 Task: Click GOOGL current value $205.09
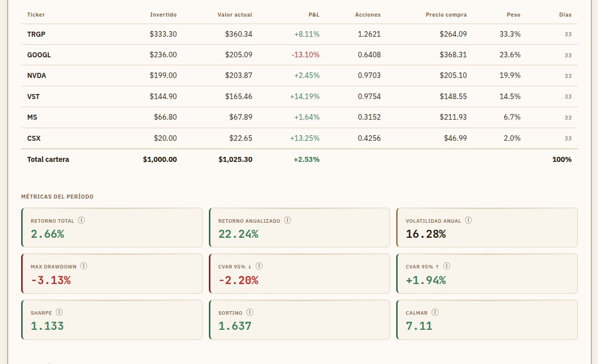tap(239, 55)
